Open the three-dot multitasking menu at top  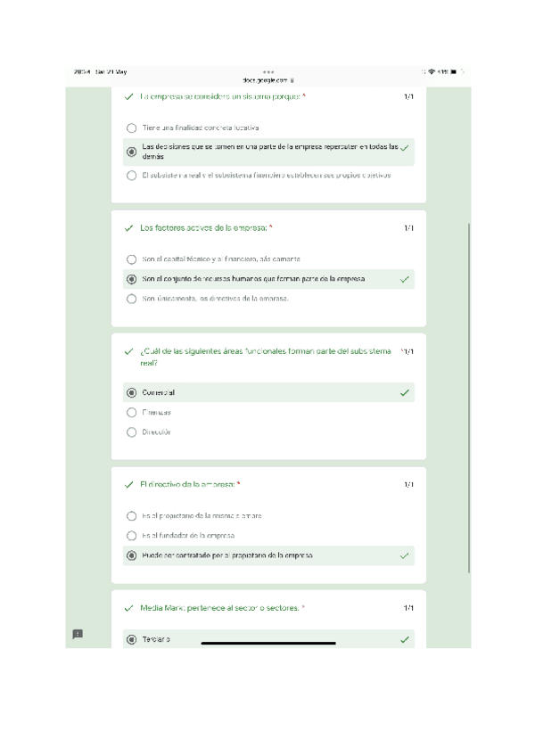pyautogui.click(x=268, y=71)
